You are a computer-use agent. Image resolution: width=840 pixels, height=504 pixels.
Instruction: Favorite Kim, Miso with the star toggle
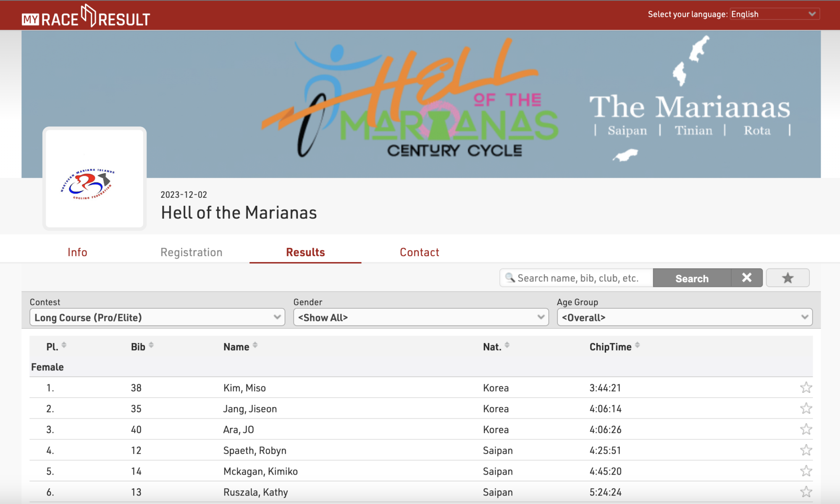(806, 388)
